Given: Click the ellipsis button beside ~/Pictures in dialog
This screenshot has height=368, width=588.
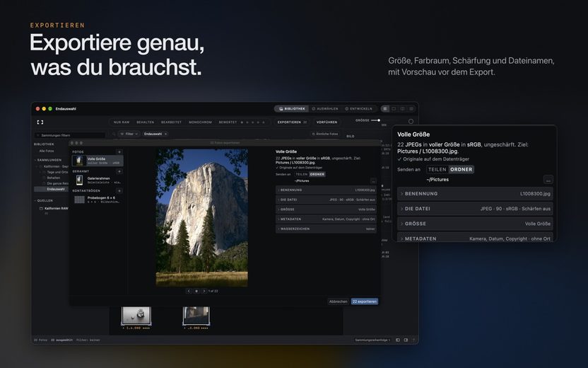Looking at the screenshot, I should tap(373, 181).
